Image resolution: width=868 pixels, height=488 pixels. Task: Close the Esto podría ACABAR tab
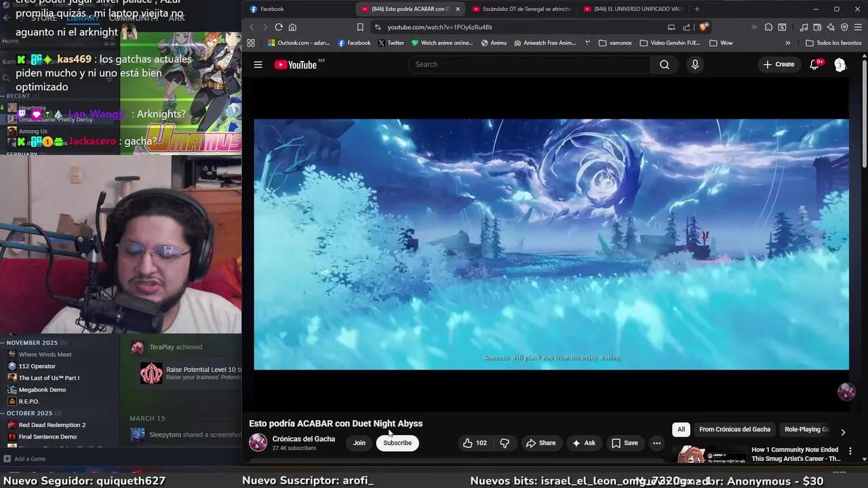(458, 9)
